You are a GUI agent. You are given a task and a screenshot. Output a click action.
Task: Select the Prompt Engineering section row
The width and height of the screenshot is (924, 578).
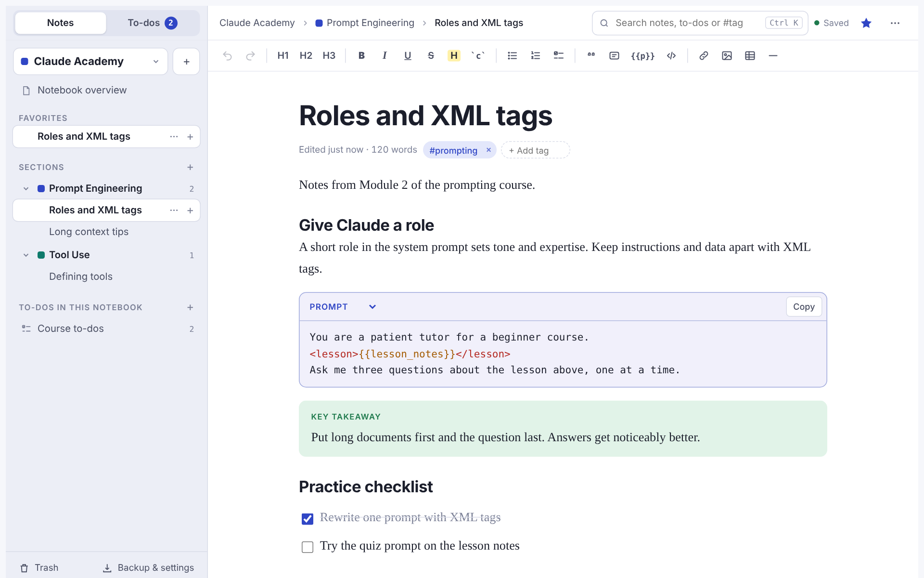click(x=106, y=189)
